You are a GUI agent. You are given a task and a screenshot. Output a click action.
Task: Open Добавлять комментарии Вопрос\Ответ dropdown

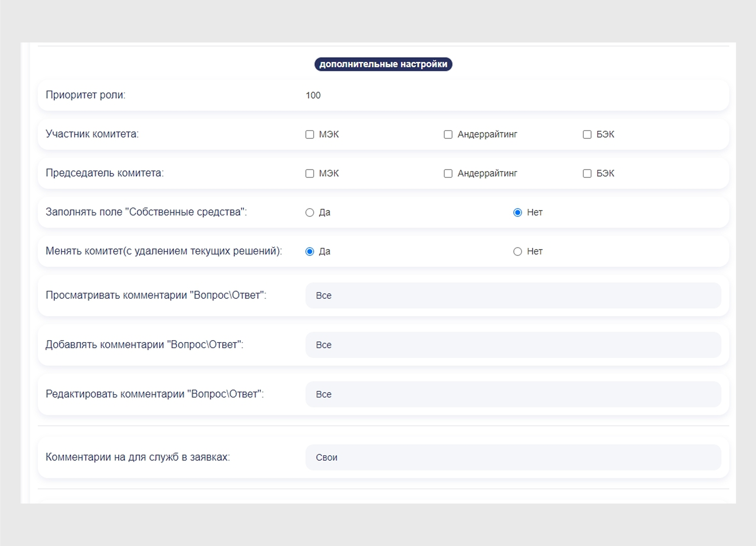[513, 345]
